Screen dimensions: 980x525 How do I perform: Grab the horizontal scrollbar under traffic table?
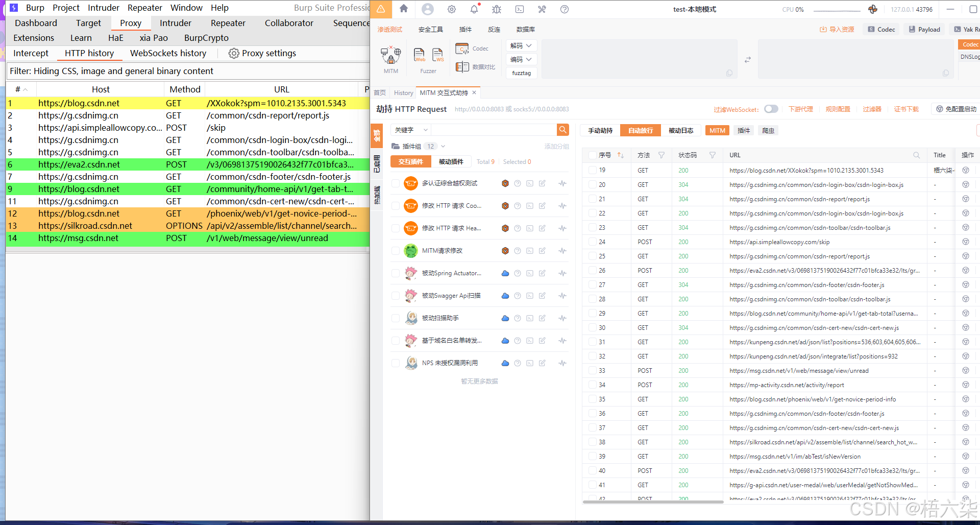point(653,502)
